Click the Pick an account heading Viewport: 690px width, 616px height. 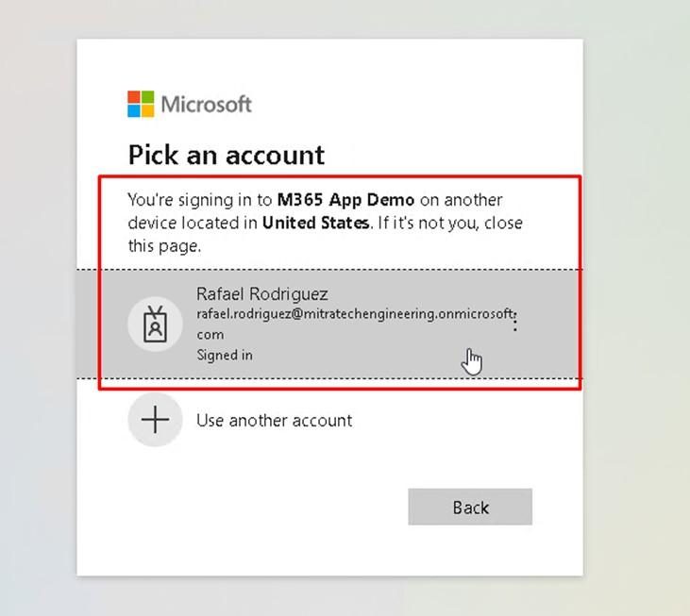tap(227, 155)
